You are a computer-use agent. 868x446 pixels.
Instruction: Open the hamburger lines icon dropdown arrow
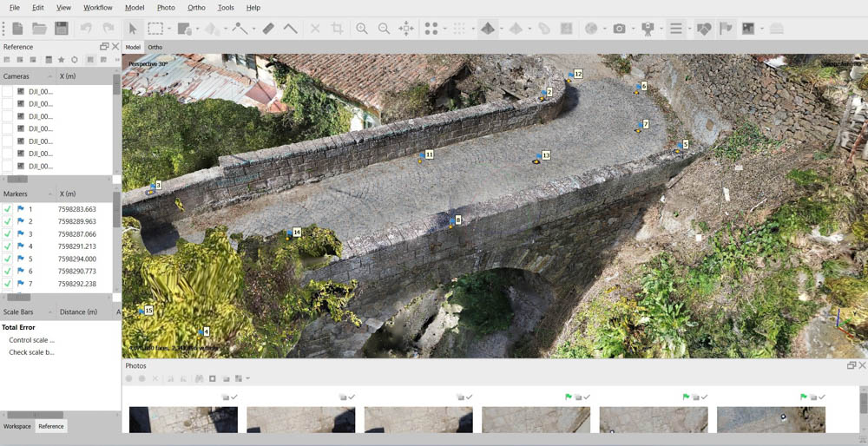tap(689, 29)
